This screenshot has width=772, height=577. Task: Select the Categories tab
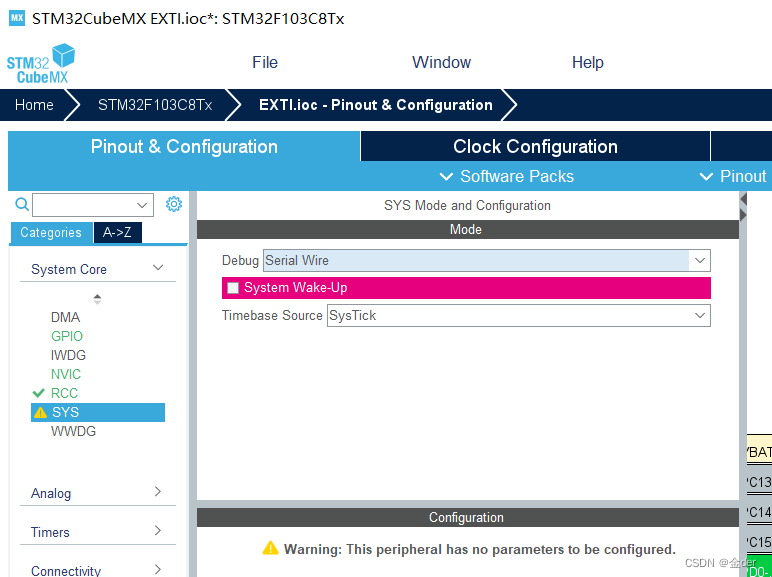51,232
